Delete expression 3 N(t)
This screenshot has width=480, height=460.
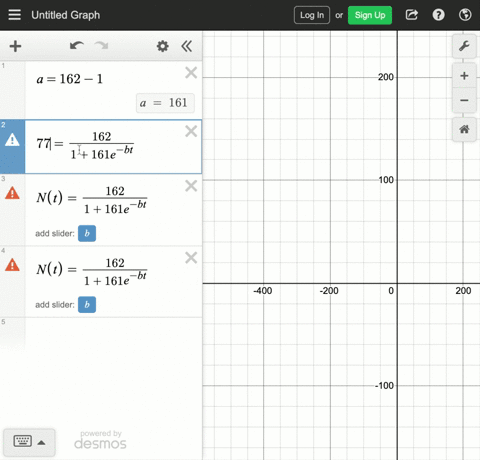tap(191, 186)
